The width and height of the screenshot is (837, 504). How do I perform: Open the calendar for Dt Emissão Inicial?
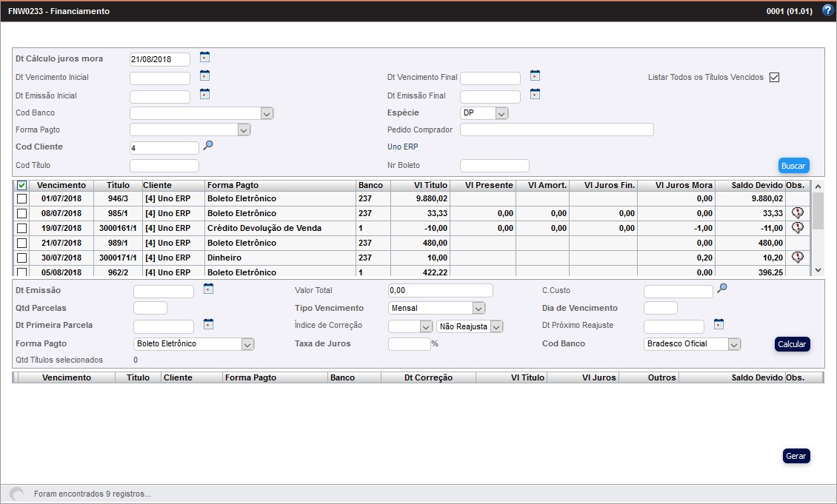(x=204, y=94)
